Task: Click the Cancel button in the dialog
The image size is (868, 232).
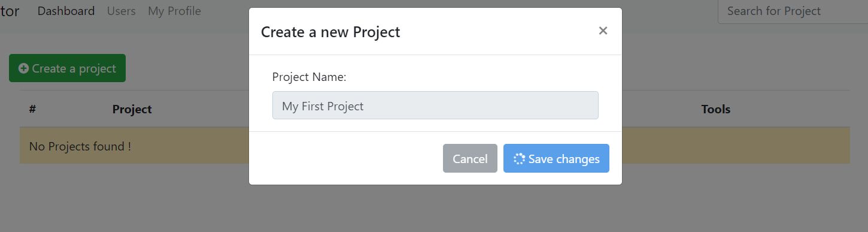Action: coord(470,158)
